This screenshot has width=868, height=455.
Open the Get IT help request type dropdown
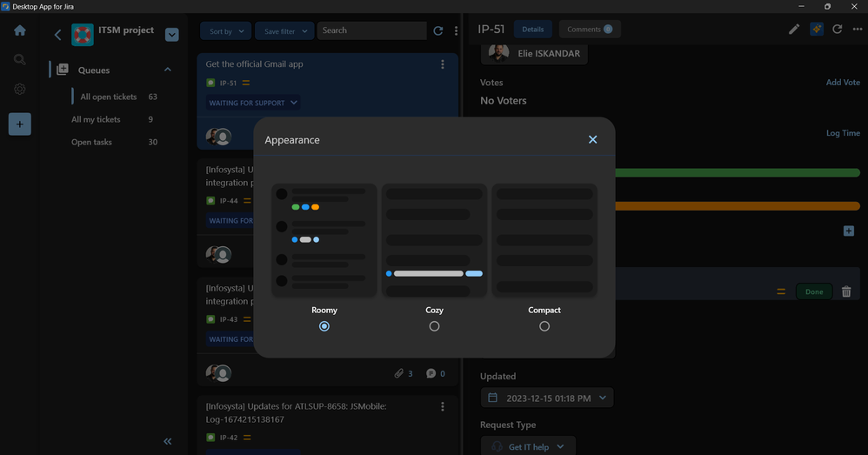(528, 446)
